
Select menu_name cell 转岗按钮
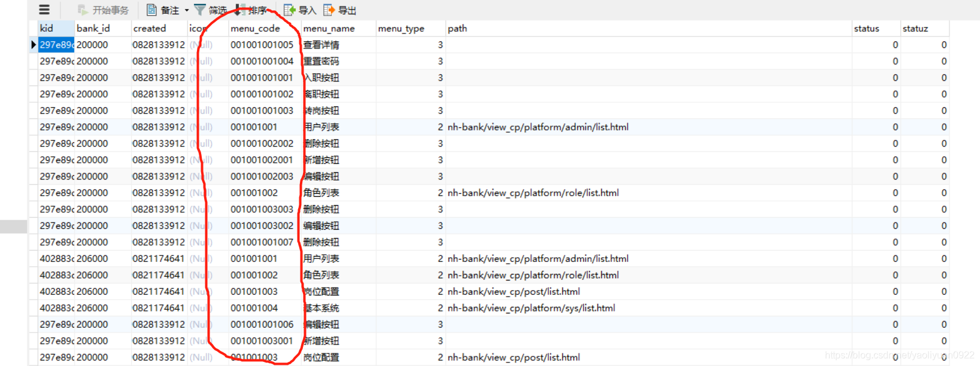(x=338, y=111)
